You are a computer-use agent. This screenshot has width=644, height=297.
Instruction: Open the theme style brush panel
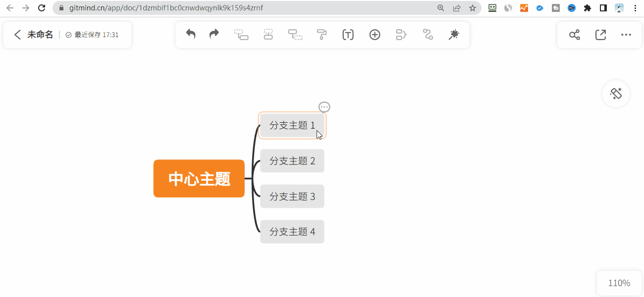(x=615, y=94)
